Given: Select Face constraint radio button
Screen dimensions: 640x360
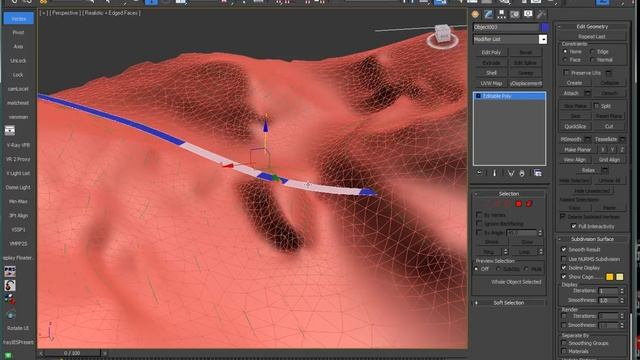Looking at the screenshot, I should click(x=565, y=60).
